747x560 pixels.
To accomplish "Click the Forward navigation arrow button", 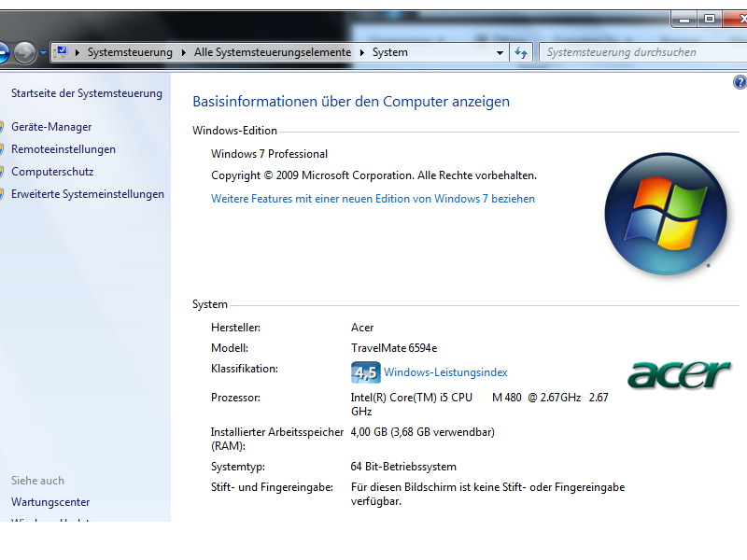I will 24,52.
